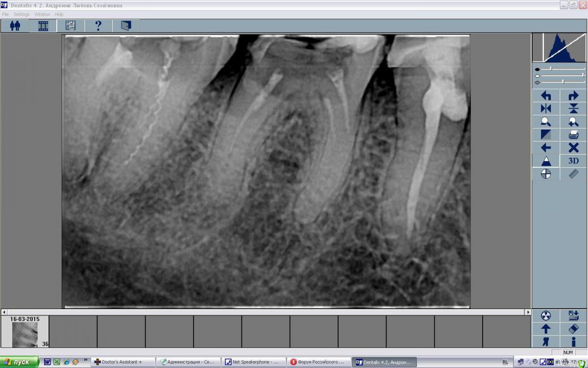Open the patients list icon
588x368 pixels.
[15, 26]
